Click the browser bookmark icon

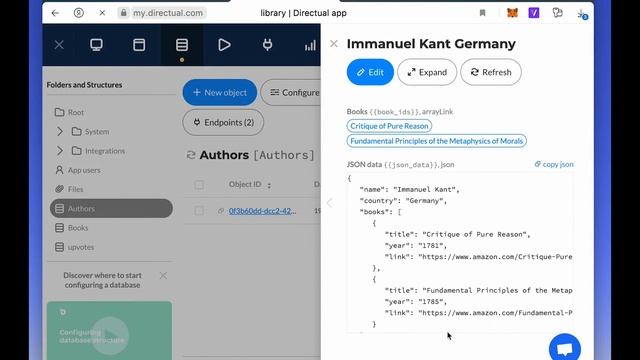[x=482, y=13]
